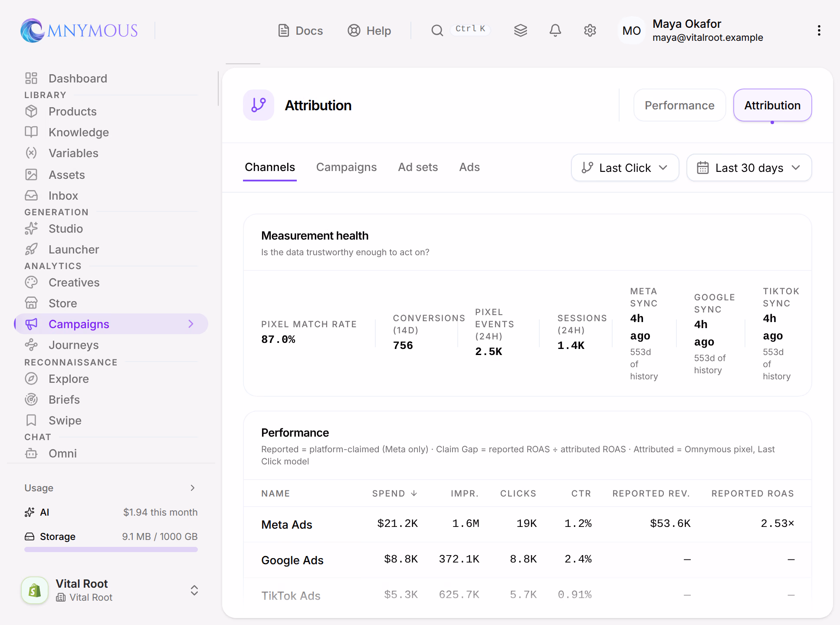
Task: Select the Meta Ads row name
Action: pos(286,524)
